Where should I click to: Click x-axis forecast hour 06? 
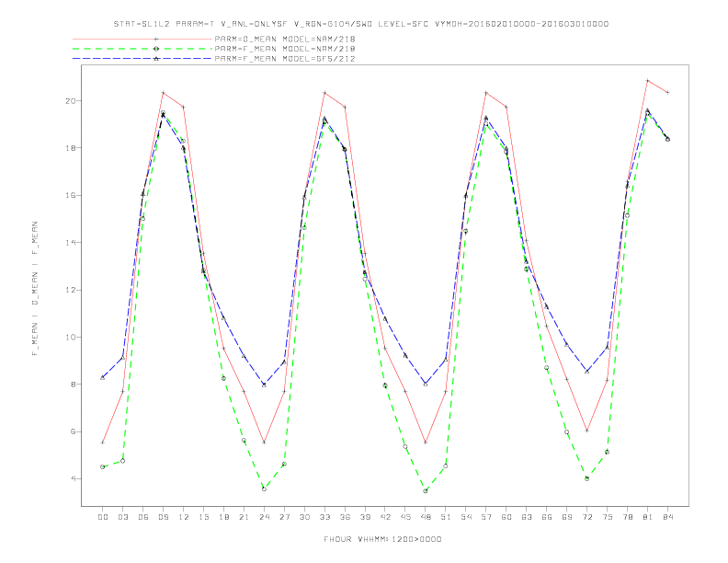pyautogui.click(x=143, y=517)
